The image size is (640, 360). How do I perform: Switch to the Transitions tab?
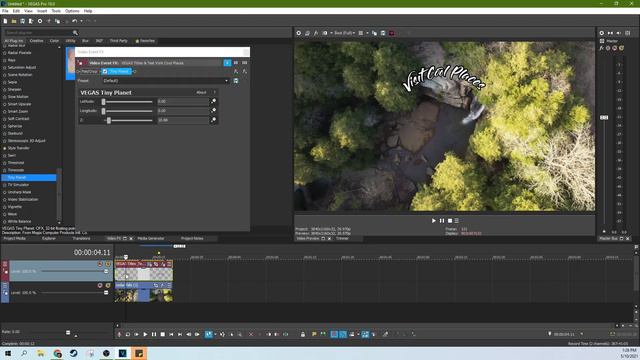(x=81, y=238)
